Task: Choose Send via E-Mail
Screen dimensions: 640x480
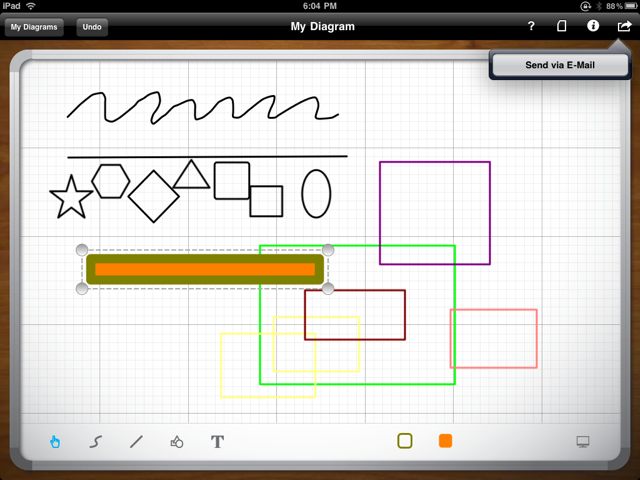Action: click(560, 65)
